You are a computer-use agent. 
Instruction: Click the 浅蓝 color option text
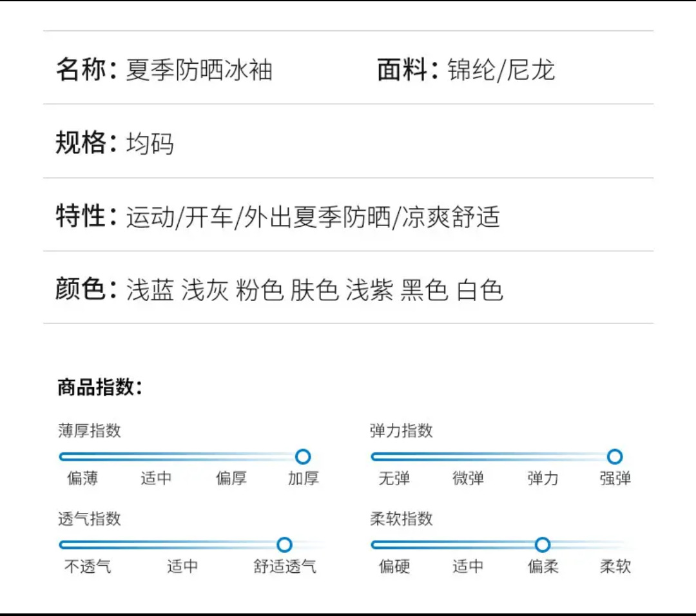pos(150,290)
